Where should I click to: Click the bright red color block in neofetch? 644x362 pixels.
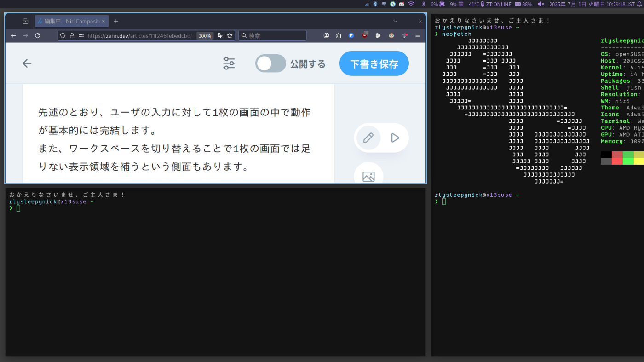[617, 161]
